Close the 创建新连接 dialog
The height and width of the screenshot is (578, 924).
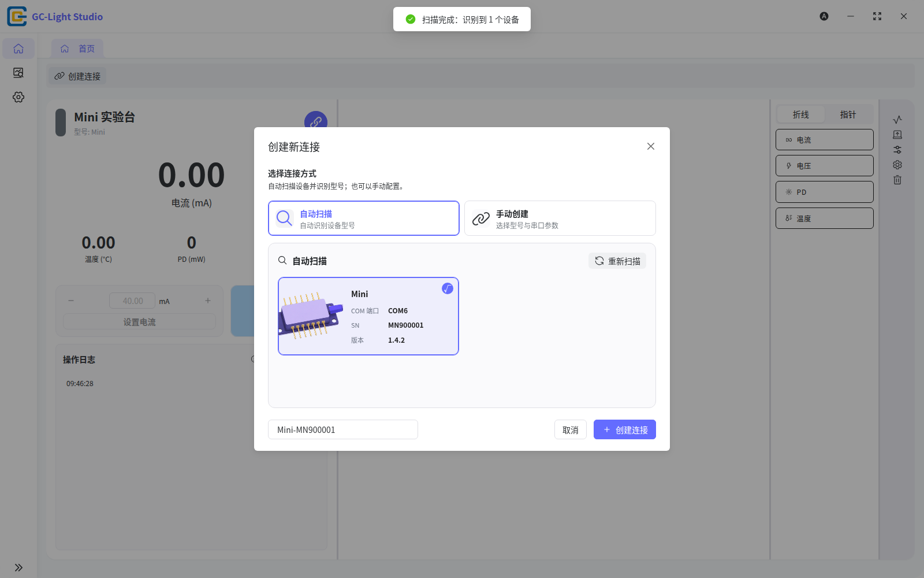click(x=651, y=146)
